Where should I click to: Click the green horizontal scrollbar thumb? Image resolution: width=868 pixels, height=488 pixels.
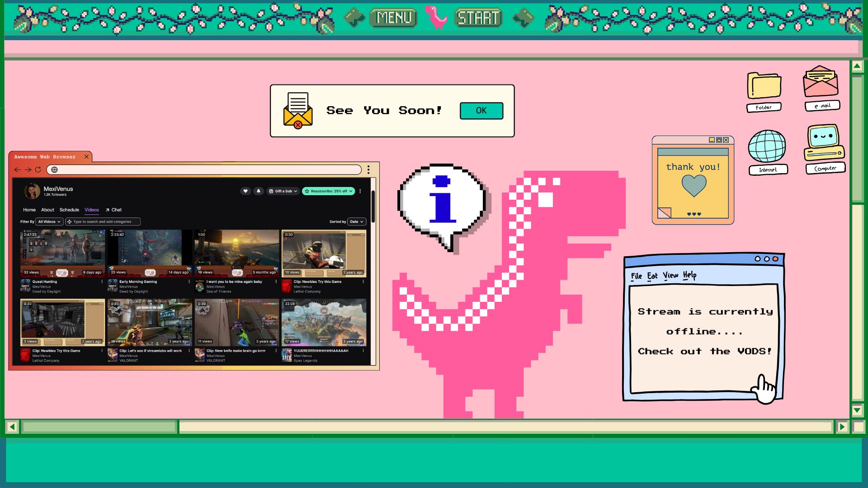pos(99,427)
